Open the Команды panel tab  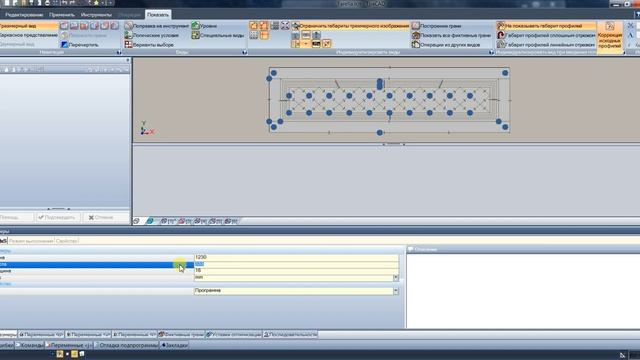point(30,345)
